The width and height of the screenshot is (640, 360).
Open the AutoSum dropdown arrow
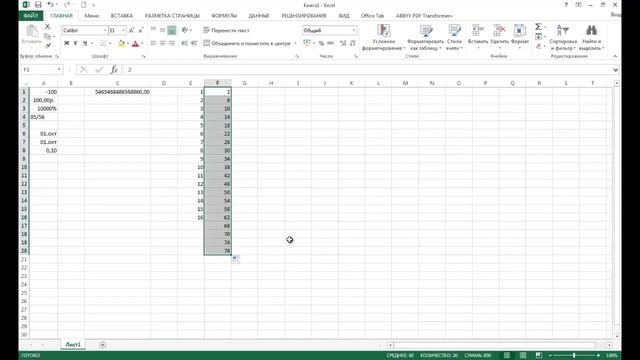(545, 27)
